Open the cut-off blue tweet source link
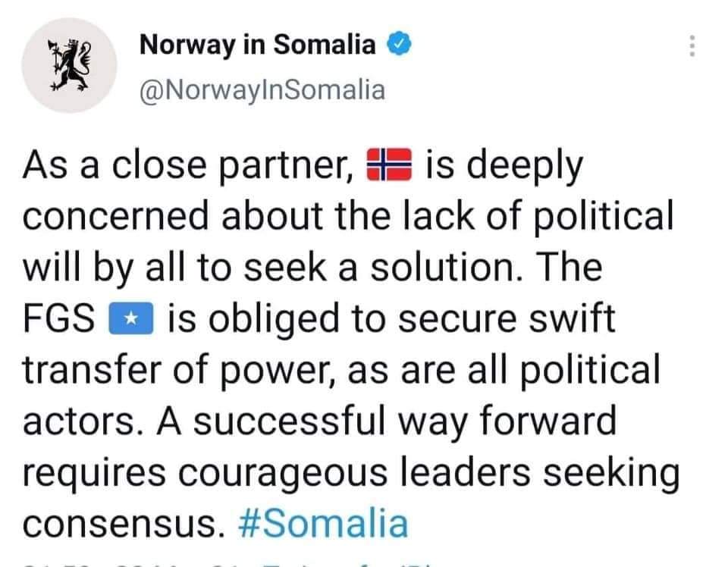The width and height of the screenshot is (728, 567). pyautogui.click(x=348, y=565)
